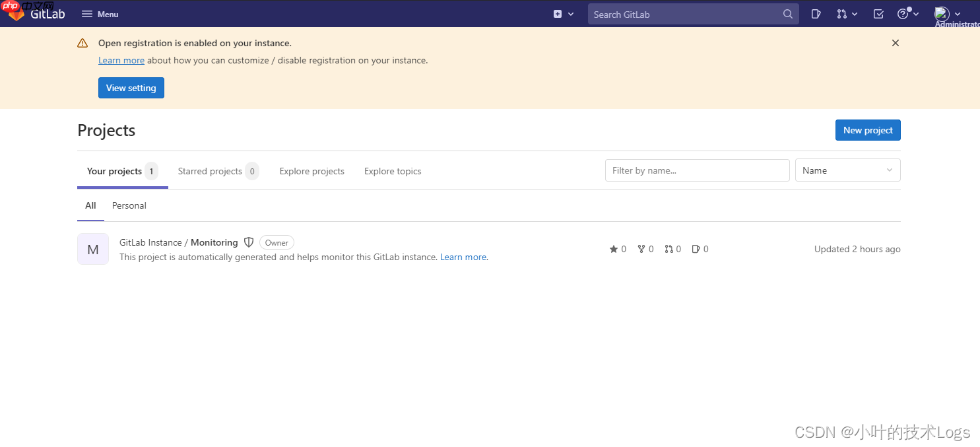Open the Explore topics tab

click(x=393, y=171)
